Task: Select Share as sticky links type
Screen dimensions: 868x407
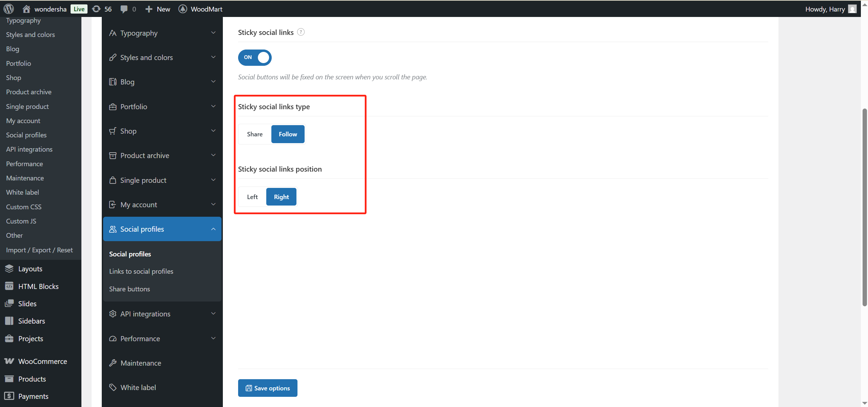Action: [x=255, y=134]
